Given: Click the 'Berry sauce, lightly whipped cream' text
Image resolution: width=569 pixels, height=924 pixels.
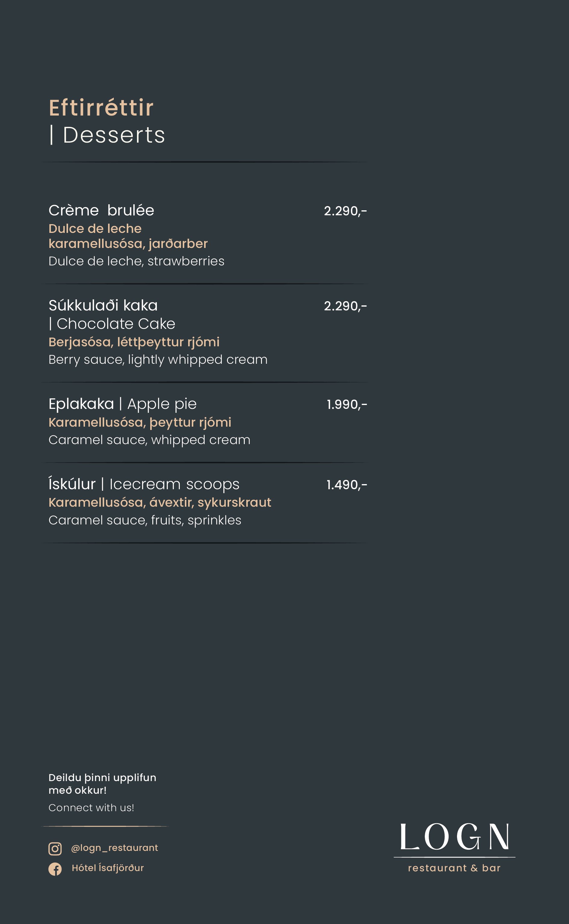Looking at the screenshot, I should tap(158, 360).
